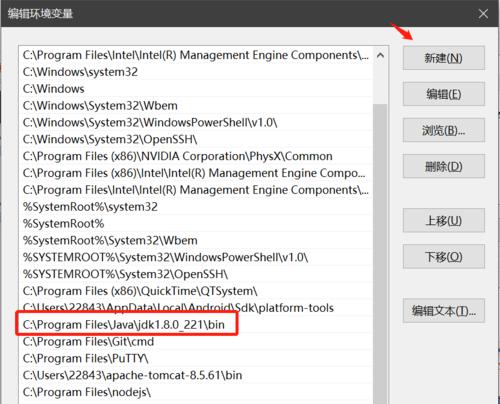This screenshot has height=404, width=500.
Task: Delete the entry with 删除(D)
Action: tap(444, 166)
